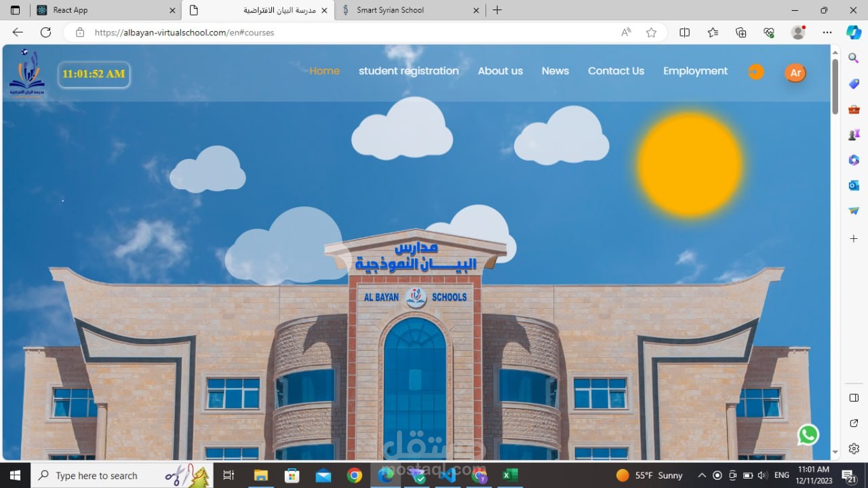Click the browser address bar
868x488 pixels.
tap(271, 32)
